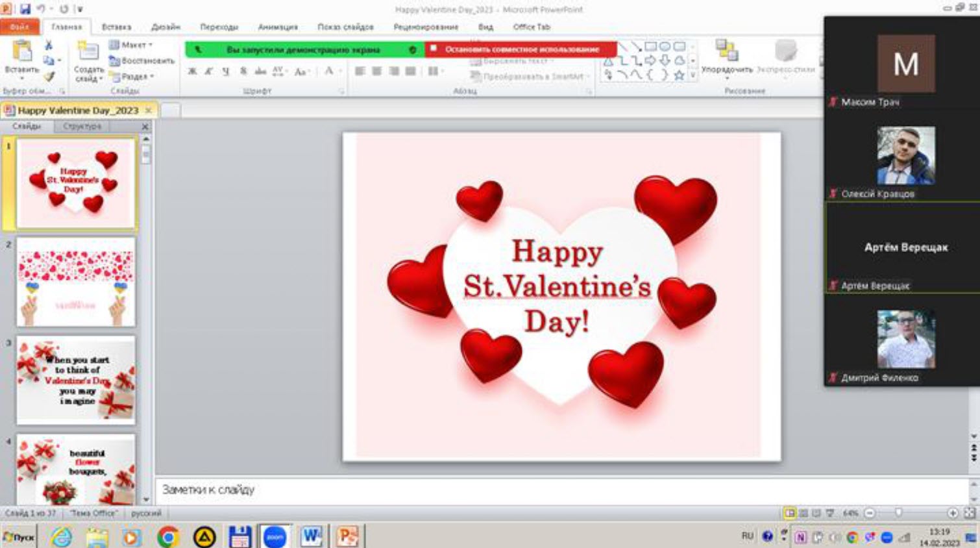Toggle underline text formatting

pos(225,71)
